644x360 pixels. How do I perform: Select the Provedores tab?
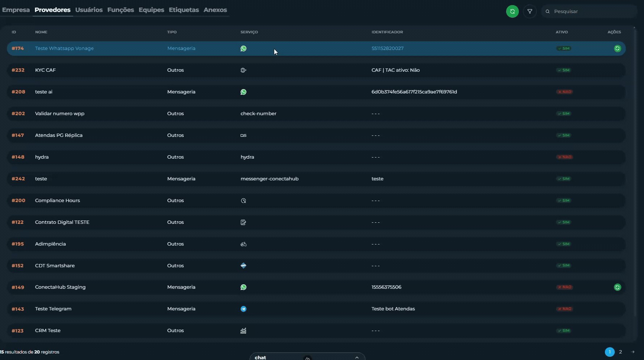pos(52,10)
